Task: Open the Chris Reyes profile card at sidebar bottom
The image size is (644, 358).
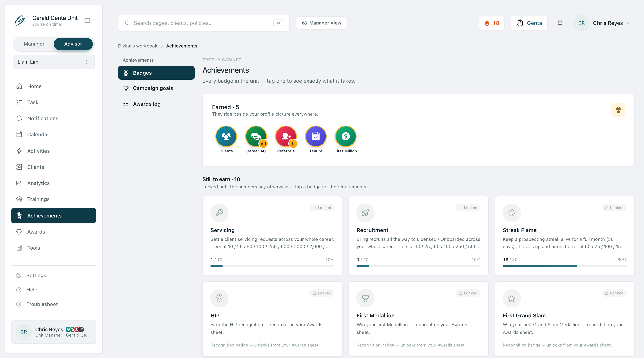Action: 53,332
